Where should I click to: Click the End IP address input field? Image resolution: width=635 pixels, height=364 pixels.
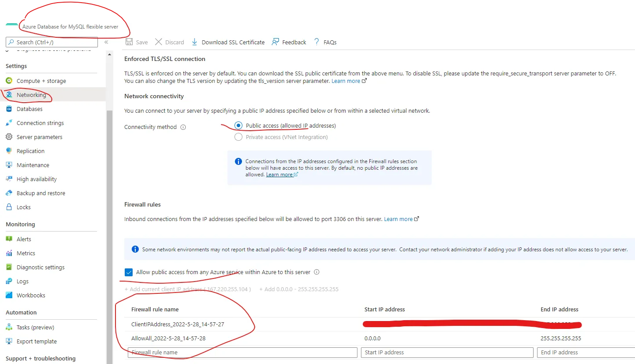point(586,352)
